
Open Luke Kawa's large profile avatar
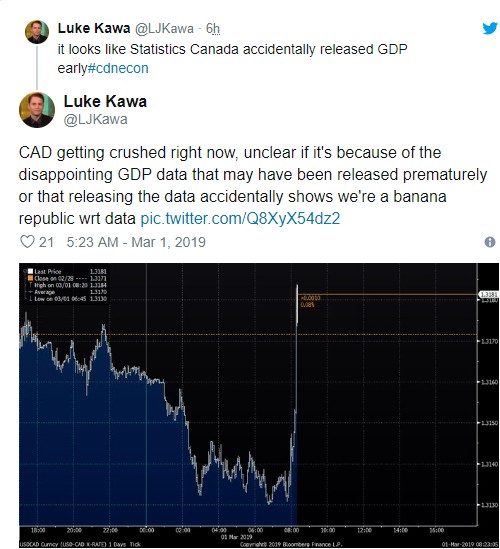(x=37, y=110)
